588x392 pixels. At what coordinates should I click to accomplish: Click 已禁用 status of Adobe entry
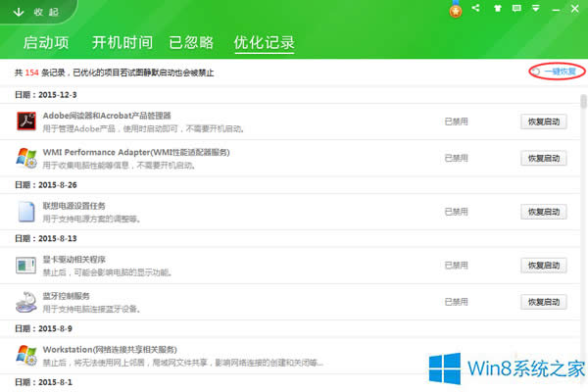[x=457, y=122]
